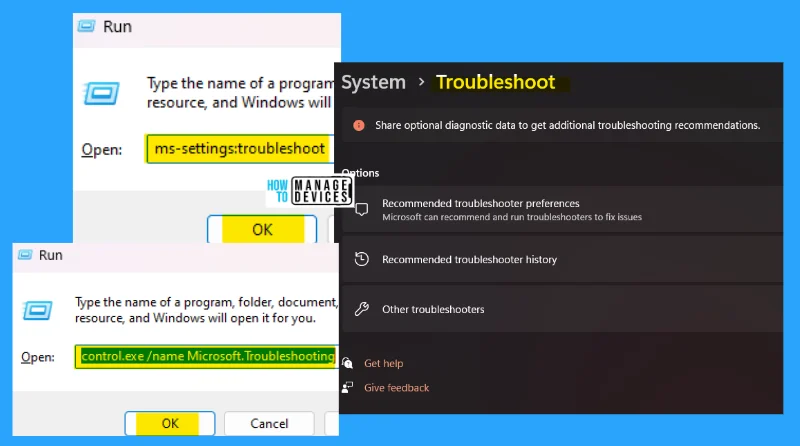The height and width of the screenshot is (446, 800).
Task: Click the title bar Run icon of upper dialog
Action: click(x=86, y=26)
